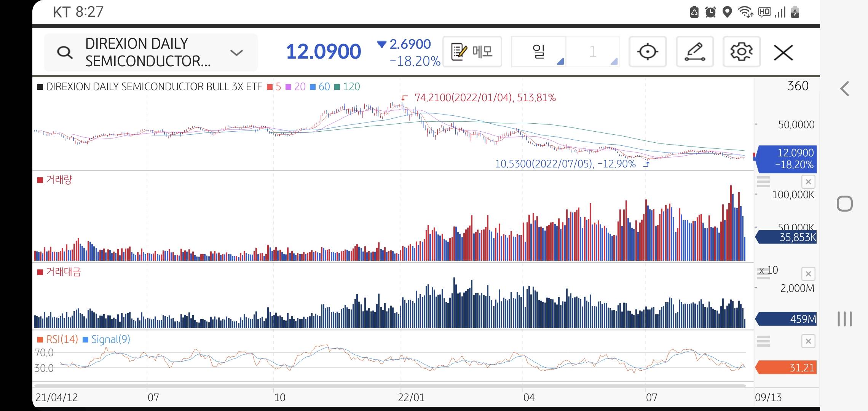The image size is (868, 411).
Task: Open the Android recent apps button
Action: (x=844, y=319)
